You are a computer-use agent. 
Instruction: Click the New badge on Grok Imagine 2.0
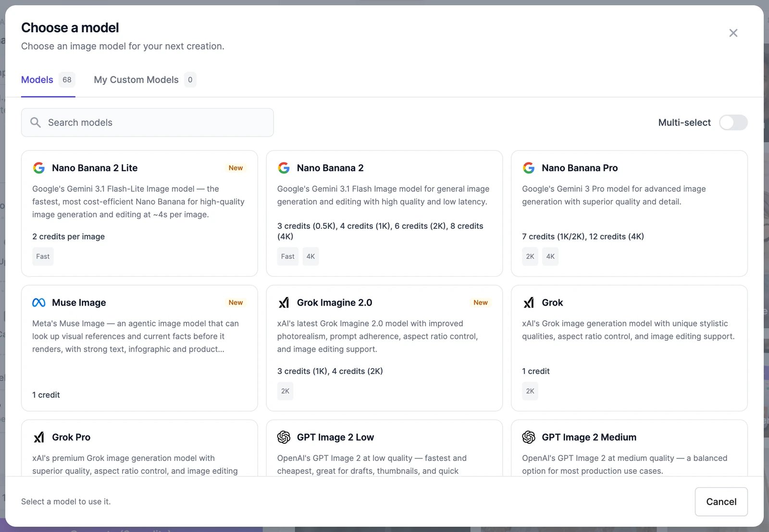[x=481, y=302]
